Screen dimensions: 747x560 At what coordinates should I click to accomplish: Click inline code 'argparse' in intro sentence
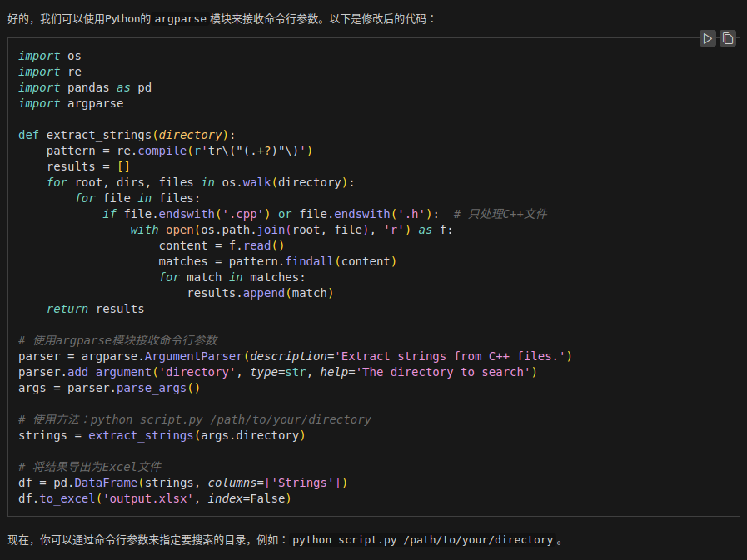coord(181,19)
